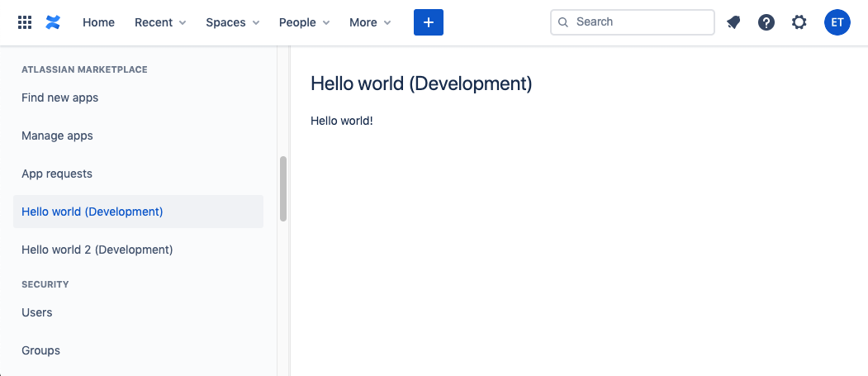Click the SECURITY section label
The width and height of the screenshot is (868, 376).
45,284
